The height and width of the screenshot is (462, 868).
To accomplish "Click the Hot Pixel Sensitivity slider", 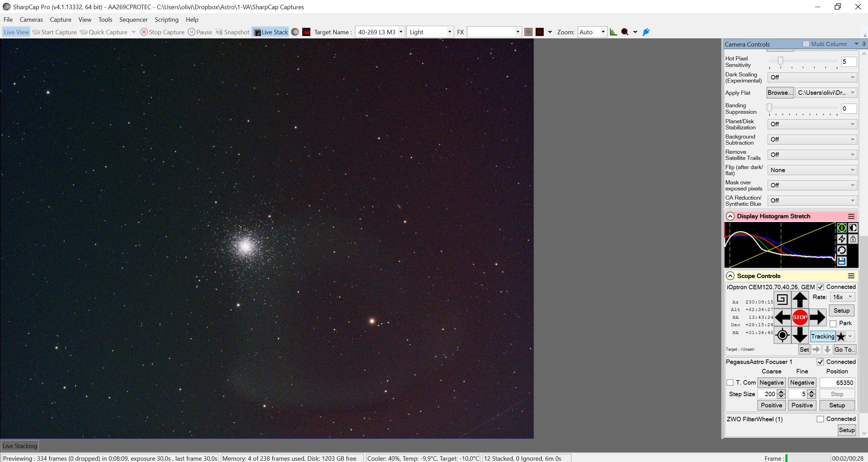I will tap(803, 61).
